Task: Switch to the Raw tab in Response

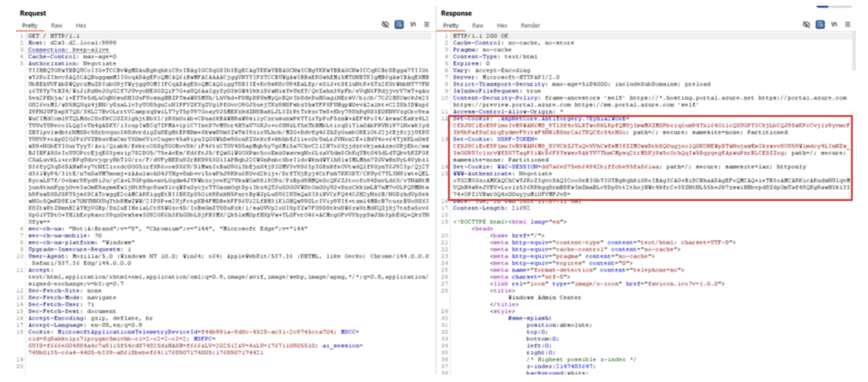Action: (x=477, y=26)
